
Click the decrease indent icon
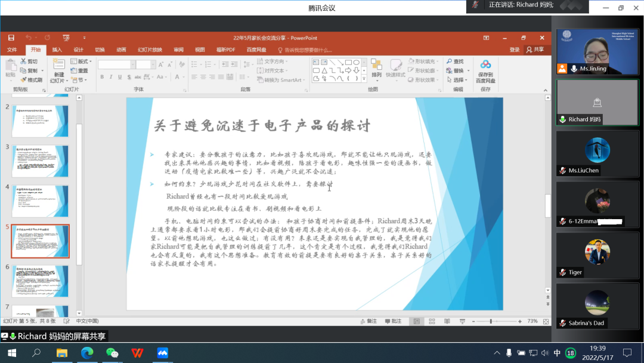[x=225, y=64]
